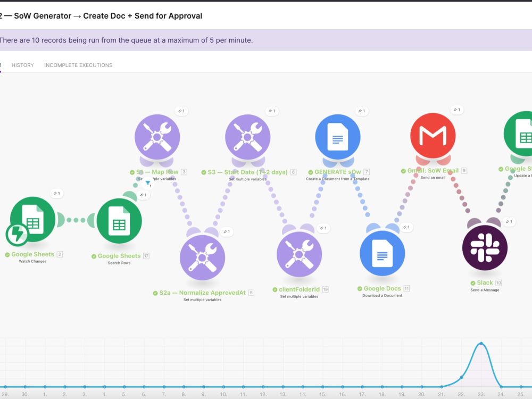Screen dimensions: 532x399
Task: Click the operations bubble above Search Rows module
Action: click(x=143, y=195)
